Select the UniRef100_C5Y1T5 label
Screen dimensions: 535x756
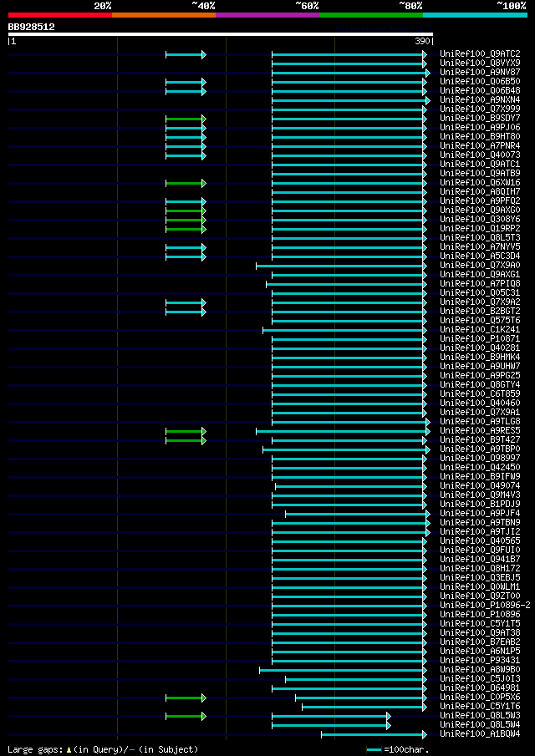click(x=480, y=624)
